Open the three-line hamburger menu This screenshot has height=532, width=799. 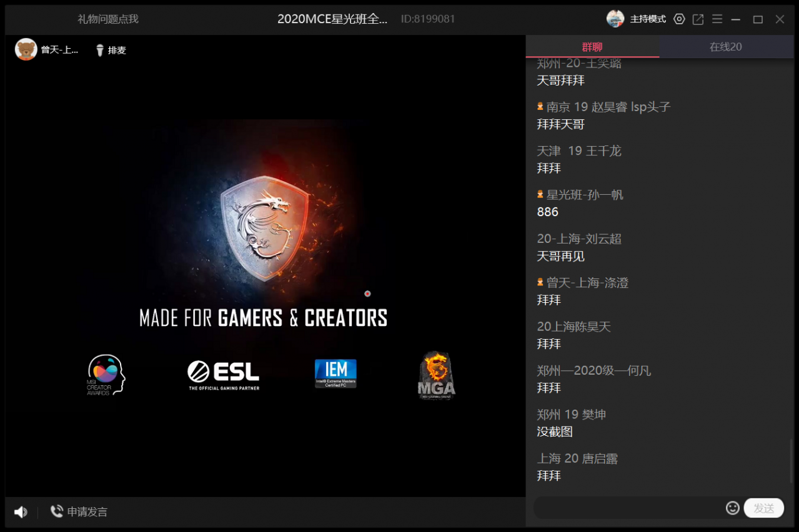[x=717, y=19]
